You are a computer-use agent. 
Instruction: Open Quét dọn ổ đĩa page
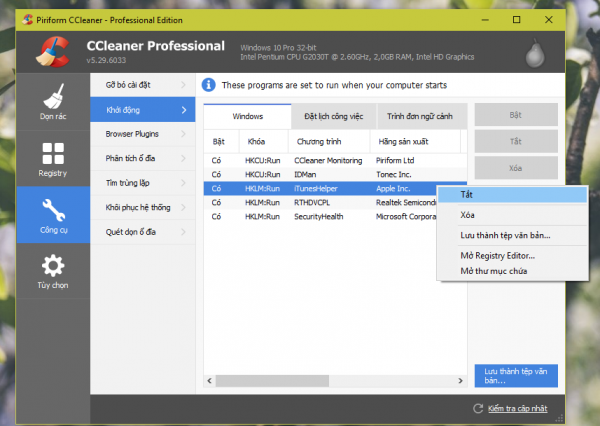coord(143,232)
